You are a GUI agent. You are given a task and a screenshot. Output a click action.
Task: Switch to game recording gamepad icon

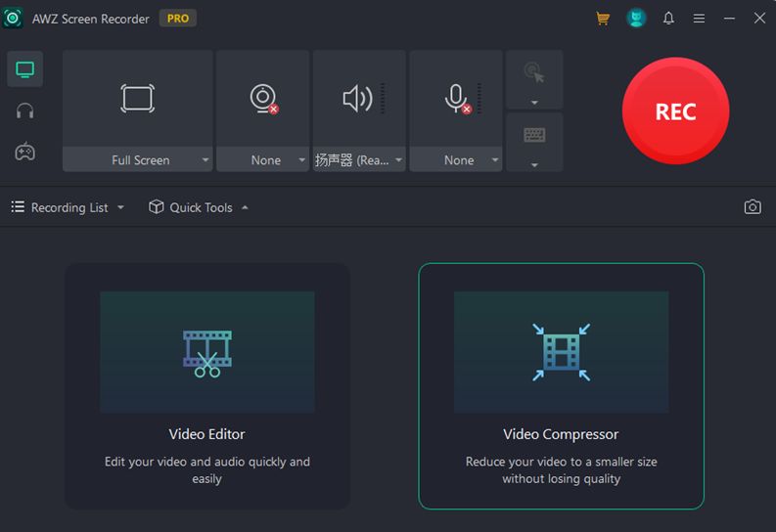24,152
